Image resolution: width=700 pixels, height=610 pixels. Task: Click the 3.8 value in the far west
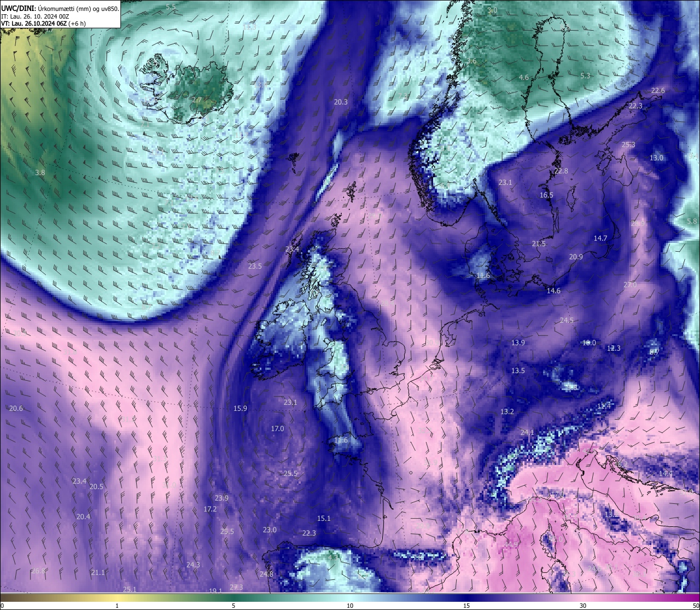click(40, 172)
